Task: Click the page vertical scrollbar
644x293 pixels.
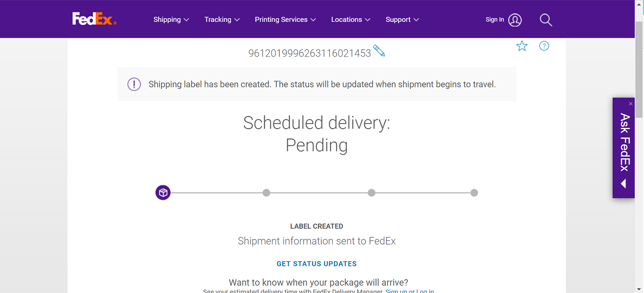Action: [639, 146]
